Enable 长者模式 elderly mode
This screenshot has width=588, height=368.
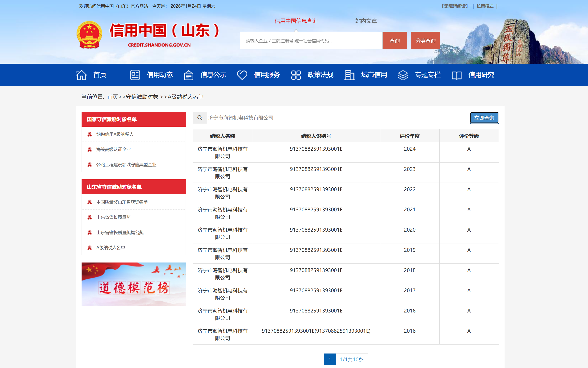tap(485, 6)
